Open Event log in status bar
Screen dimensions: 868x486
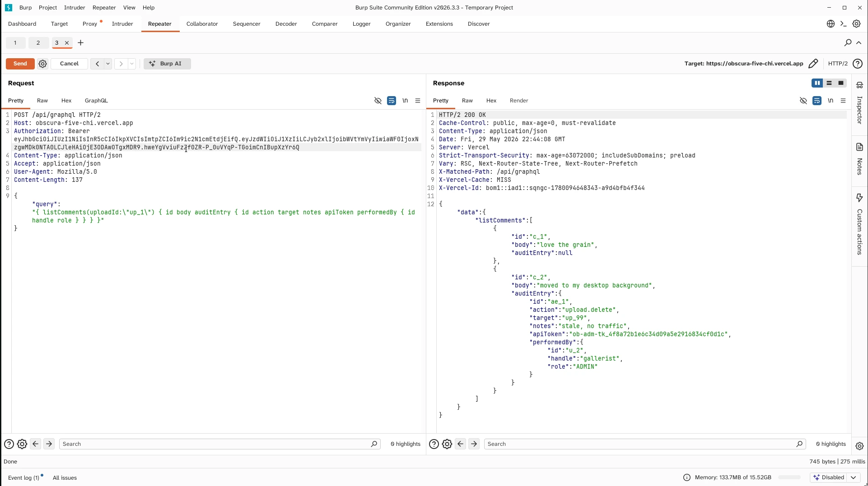click(23, 478)
